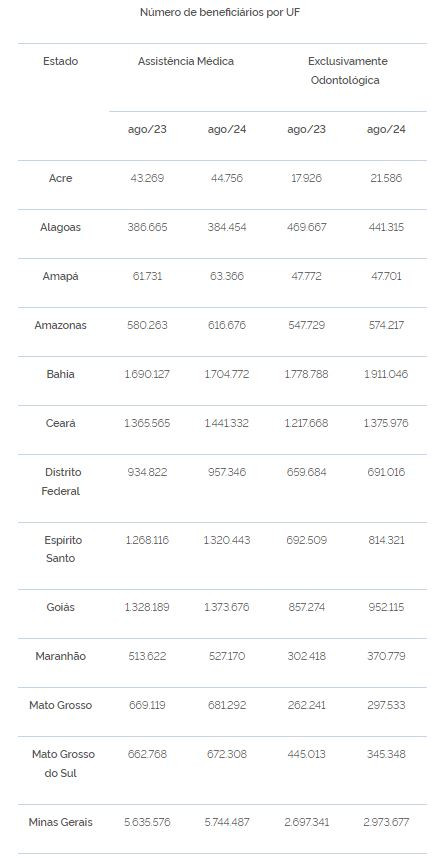The height and width of the screenshot is (858, 447).
Task: Click the Mato Grosso do Sul label
Action: pos(61,764)
